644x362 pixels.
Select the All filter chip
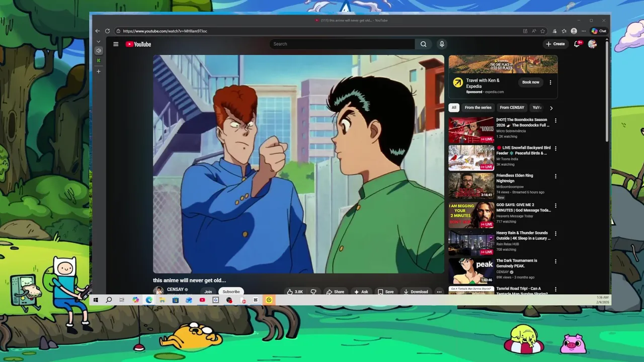(454, 108)
